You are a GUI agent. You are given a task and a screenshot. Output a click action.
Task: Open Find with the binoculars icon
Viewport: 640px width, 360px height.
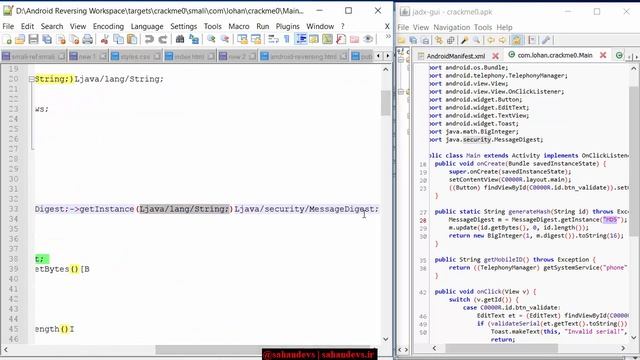click(x=180, y=39)
